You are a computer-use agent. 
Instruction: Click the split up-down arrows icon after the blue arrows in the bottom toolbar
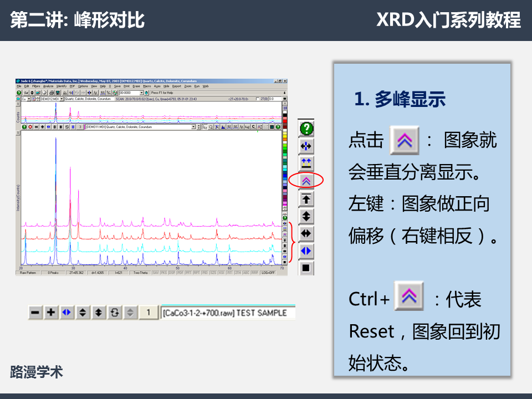coord(83,312)
